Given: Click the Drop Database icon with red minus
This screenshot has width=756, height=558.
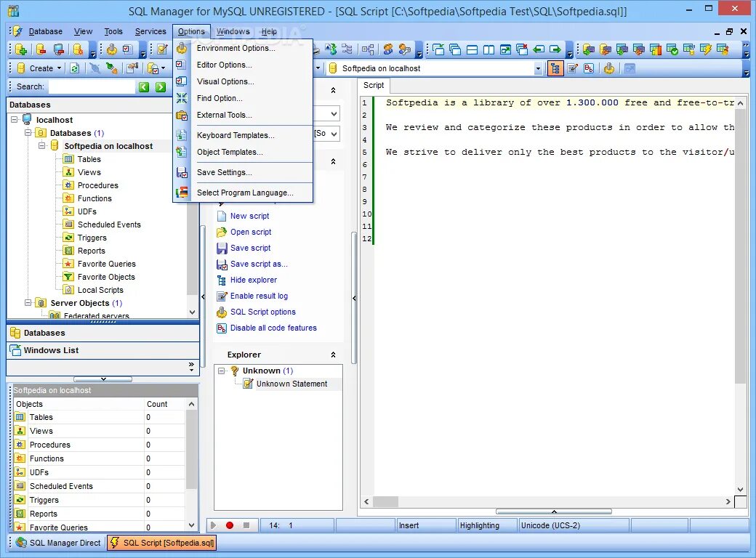Looking at the screenshot, I should pyautogui.click(x=41, y=49).
